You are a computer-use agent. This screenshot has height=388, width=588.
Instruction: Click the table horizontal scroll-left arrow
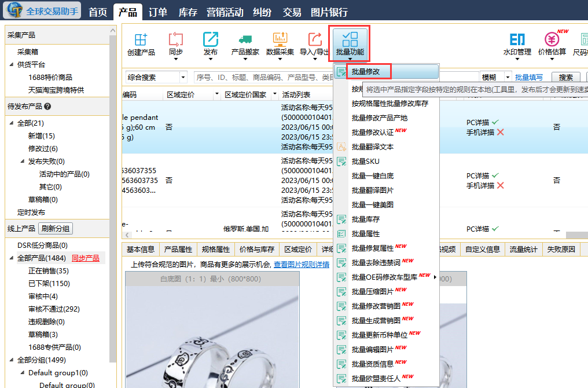[x=127, y=235]
